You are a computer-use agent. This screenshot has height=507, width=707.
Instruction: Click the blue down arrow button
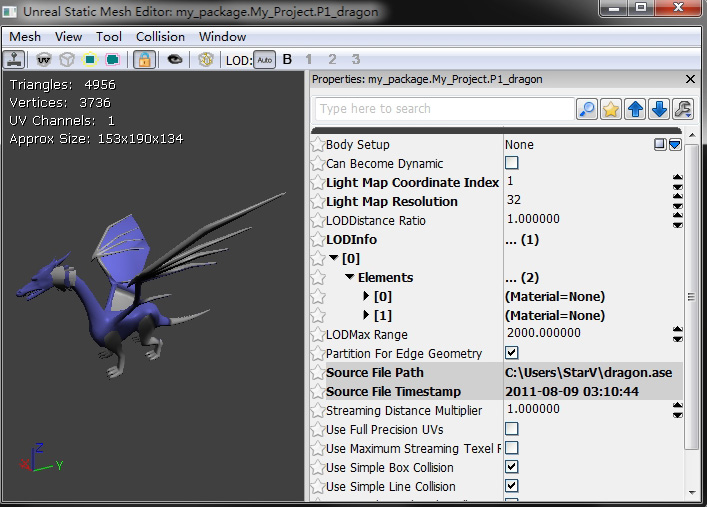659,109
